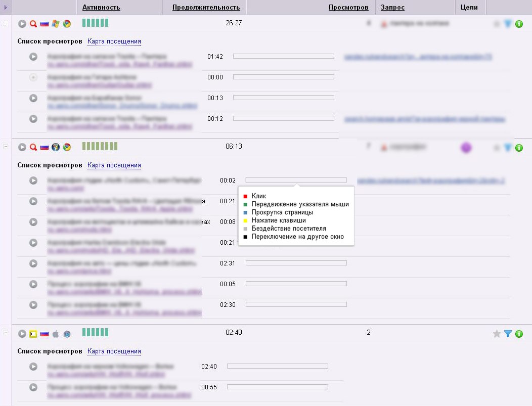Screen dimensions: 532x406
Task: Click the Прокрутка страницы legend entry
Action: 278,212
